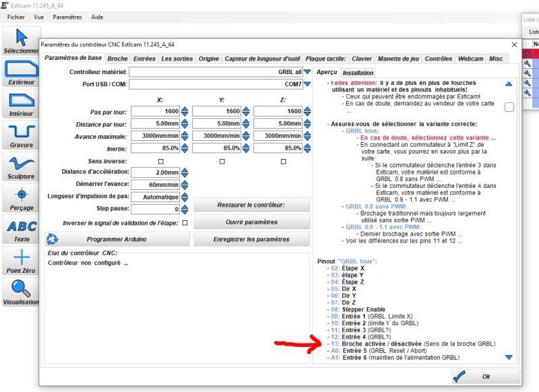Open the Vue menu
539x392 pixels.
[x=38, y=18]
